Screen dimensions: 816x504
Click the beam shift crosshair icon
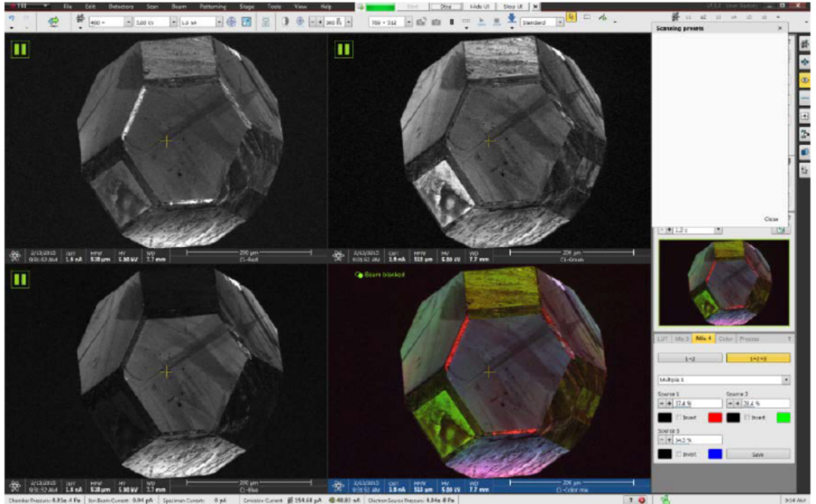232,22
